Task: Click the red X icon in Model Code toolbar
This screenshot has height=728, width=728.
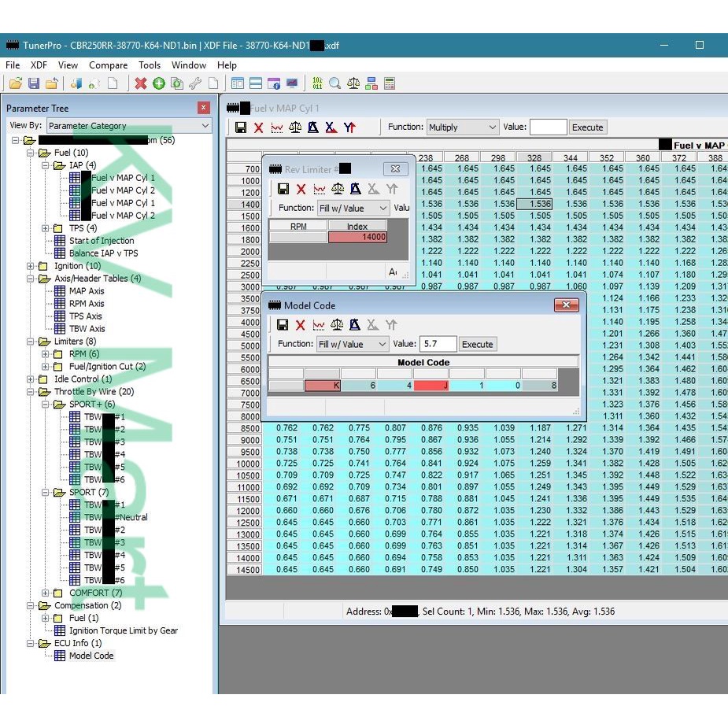Action: point(301,325)
